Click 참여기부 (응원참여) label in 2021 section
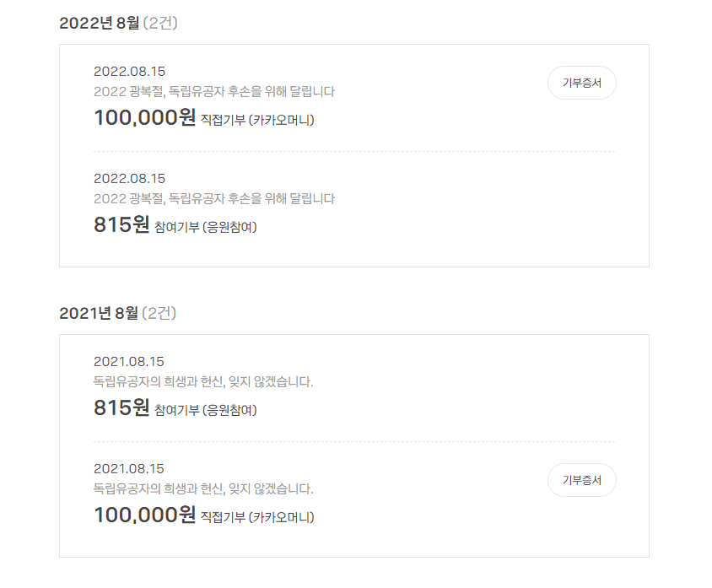This screenshot has height=588, width=712. (x=206, y=410)
